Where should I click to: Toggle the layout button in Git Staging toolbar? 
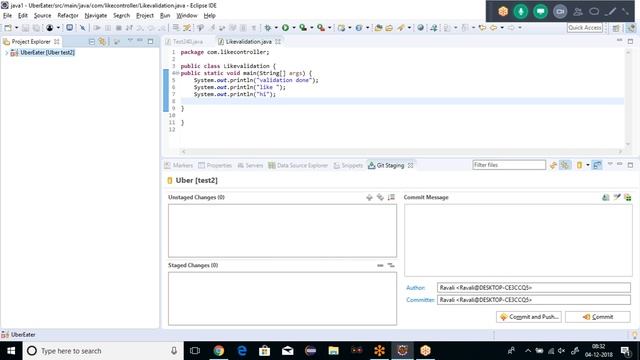pyautogui.click(x=597, y=165)
